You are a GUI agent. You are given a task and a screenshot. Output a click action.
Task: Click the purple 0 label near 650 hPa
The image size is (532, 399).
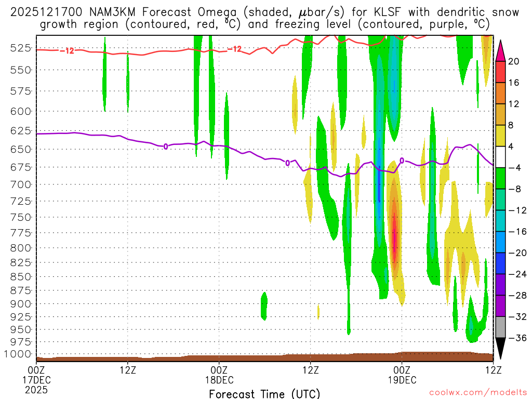166,147
